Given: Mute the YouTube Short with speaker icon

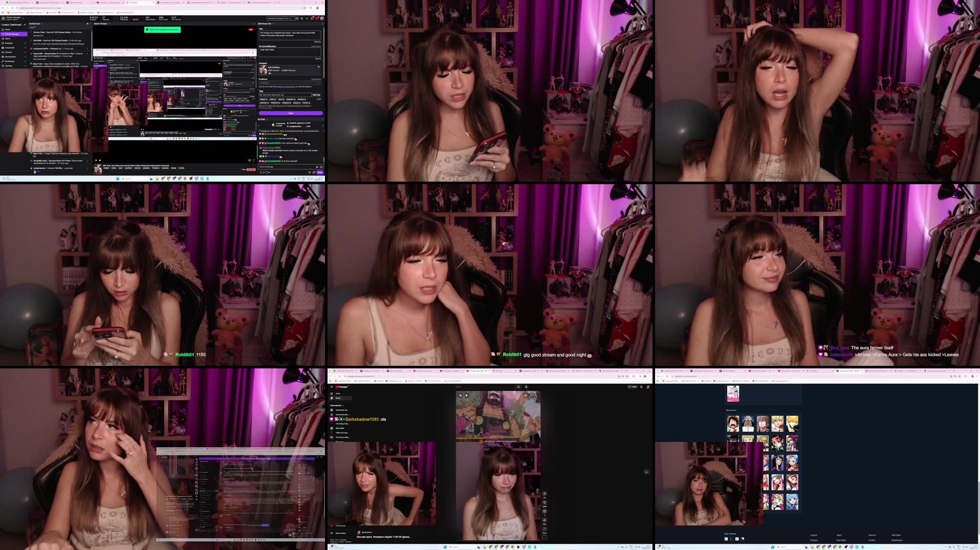Looking at the screenshot, I should click(467, 395).
